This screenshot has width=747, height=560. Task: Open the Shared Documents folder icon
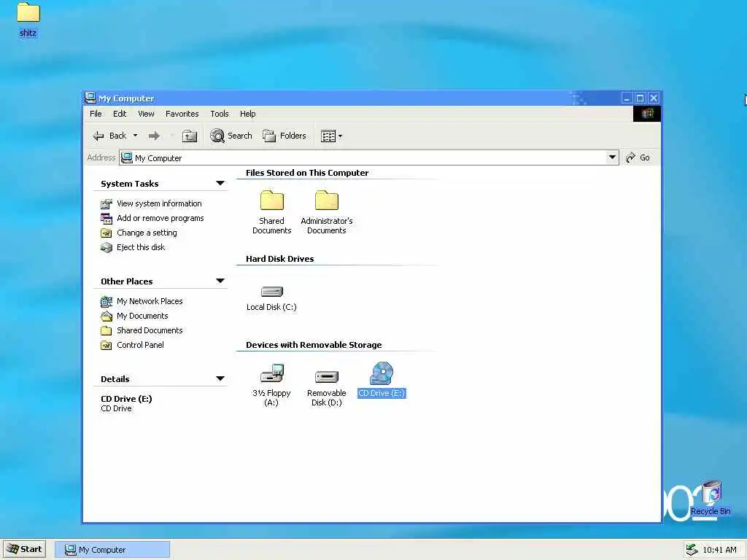click(271, 201)
